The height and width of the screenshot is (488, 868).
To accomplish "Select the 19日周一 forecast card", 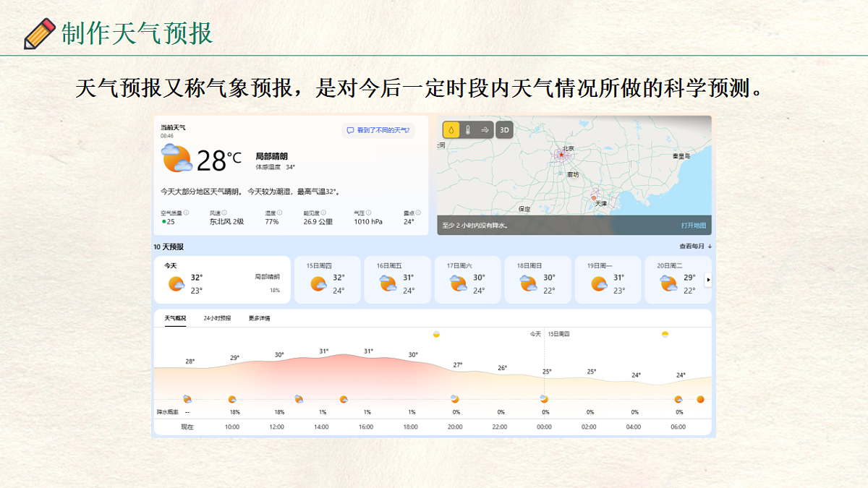I will tap(608, 280).
